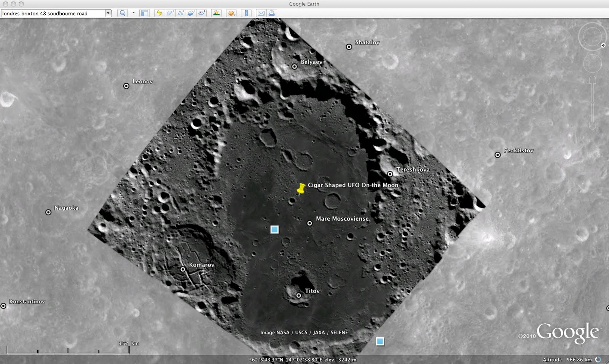Click the Image NASA / USGS / JAXA / SELENE attribution
The width and height of the screenshot is (609, 364).
(304, 332)
